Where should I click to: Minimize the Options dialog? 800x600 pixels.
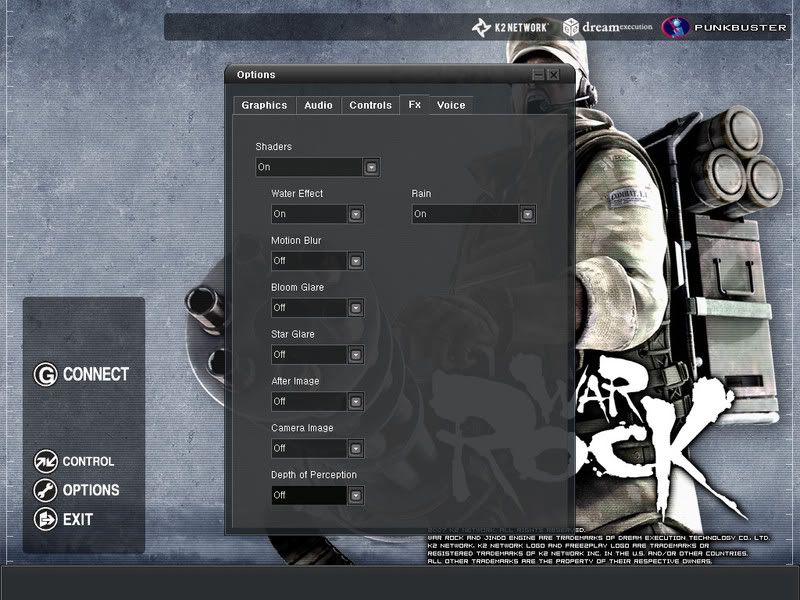pos(538,75)
